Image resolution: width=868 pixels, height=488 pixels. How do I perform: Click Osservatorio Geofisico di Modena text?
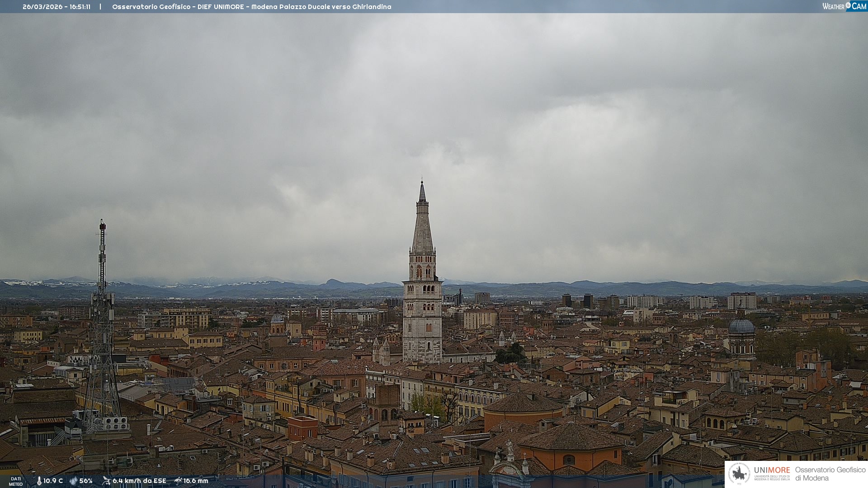[x=830, y=474]
